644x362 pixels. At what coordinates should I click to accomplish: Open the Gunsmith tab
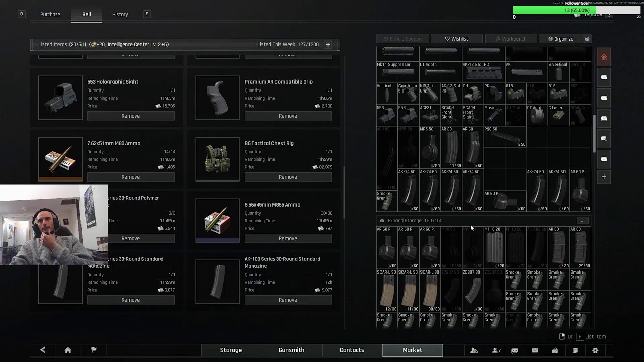pyautogui.click(x=291, y=350)
